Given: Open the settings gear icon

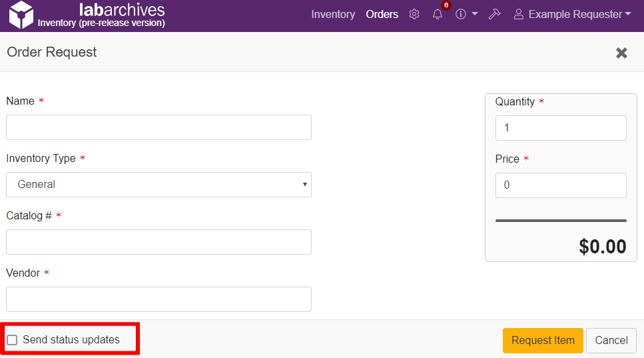Looking at the screenshot, I should click(x=414, y=14).
